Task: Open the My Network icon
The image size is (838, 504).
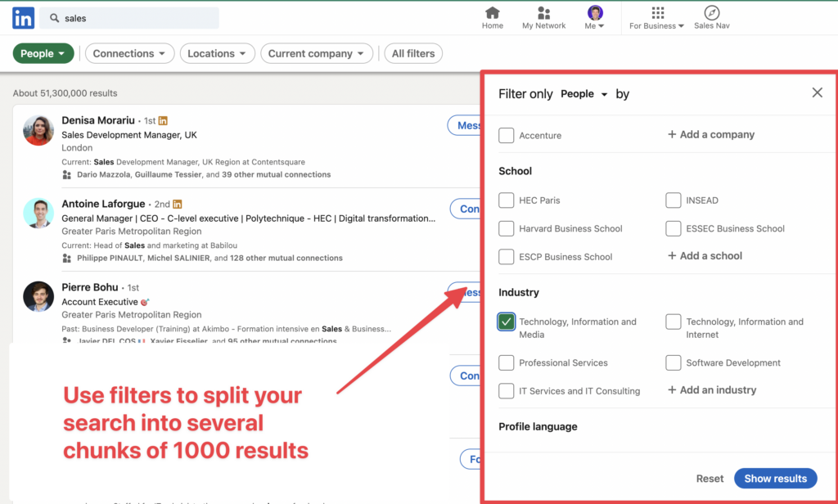Action: click(x=543, y=13)
